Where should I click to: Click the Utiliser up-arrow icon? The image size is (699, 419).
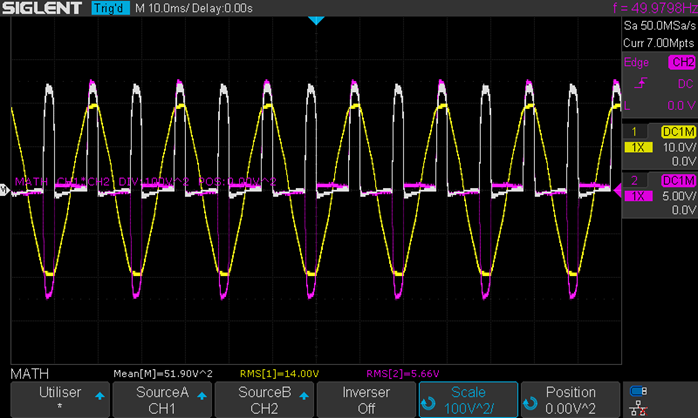pos(100,396)
